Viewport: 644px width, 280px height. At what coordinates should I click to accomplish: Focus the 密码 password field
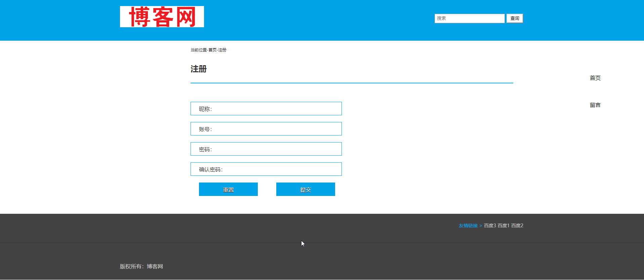coord(276,149)
